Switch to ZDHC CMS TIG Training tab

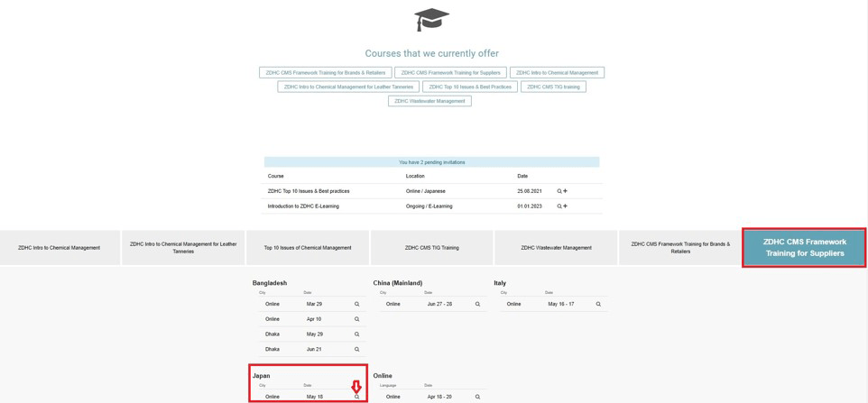(432, 248)
